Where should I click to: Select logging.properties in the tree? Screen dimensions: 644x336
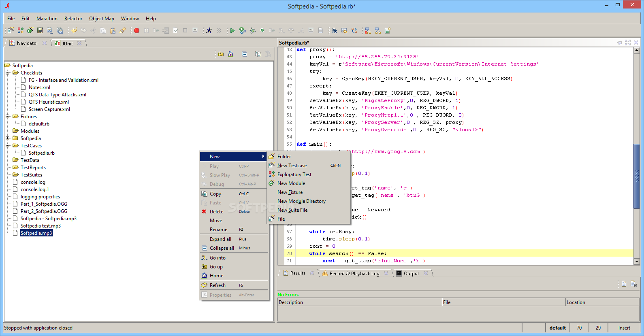(x=40, y=197)
